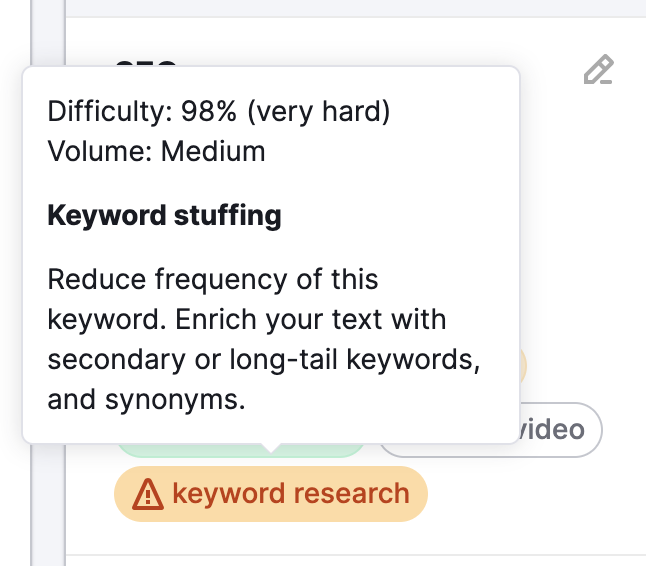Click the Volume: Medium text
This screenshot has height=566, width=646.
pos(157,152)
